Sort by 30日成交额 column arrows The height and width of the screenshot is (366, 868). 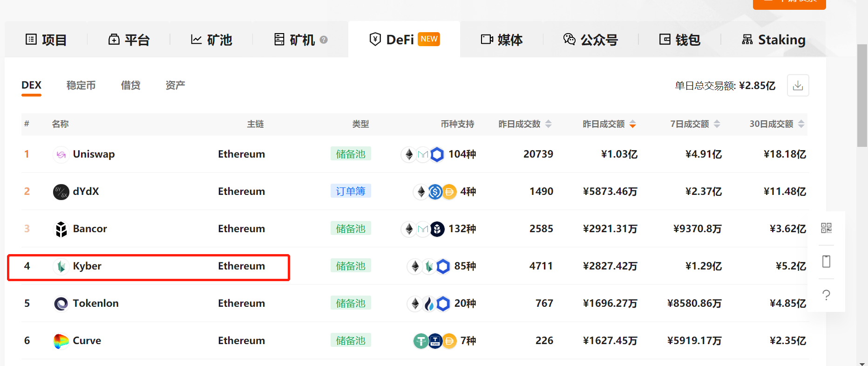[801, 124]
